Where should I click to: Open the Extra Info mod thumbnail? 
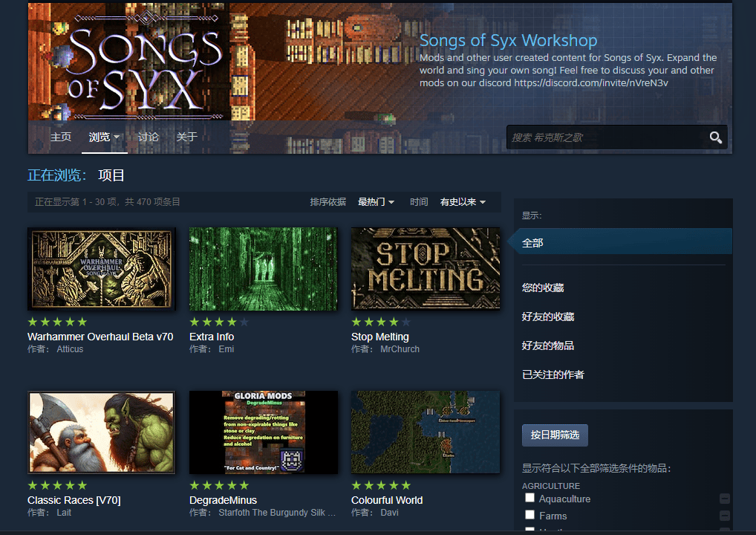click(x=263, y=269)
